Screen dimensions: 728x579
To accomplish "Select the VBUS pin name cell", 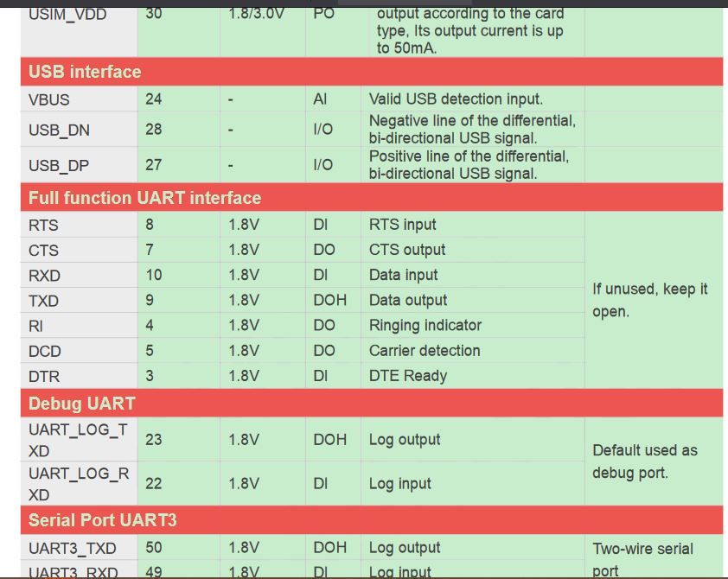I will 49,99.
